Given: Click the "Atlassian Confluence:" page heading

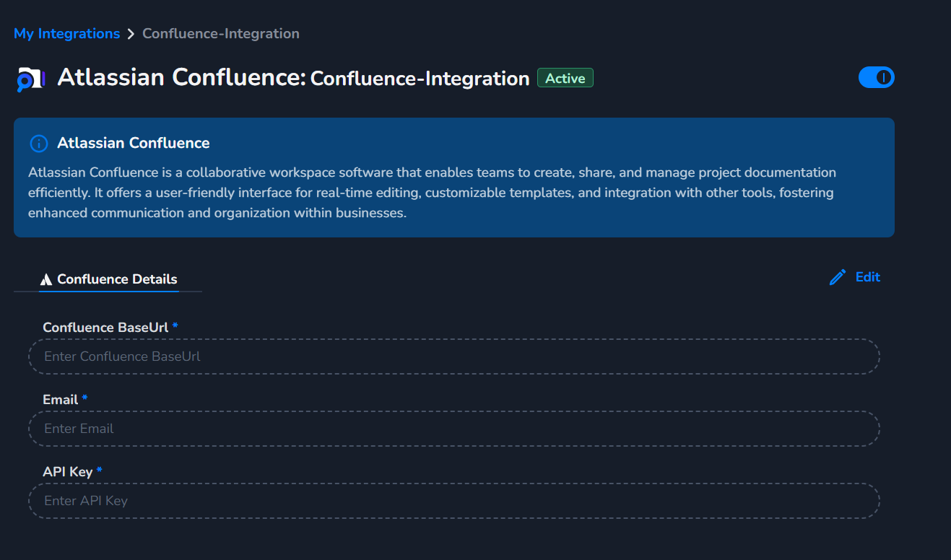Looking at the screenshot, I should point(182,77).
